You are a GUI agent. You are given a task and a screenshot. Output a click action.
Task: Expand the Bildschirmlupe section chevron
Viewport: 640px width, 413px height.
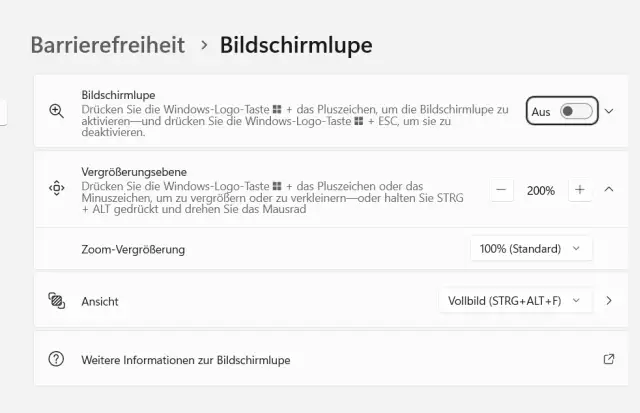[609, 111]
